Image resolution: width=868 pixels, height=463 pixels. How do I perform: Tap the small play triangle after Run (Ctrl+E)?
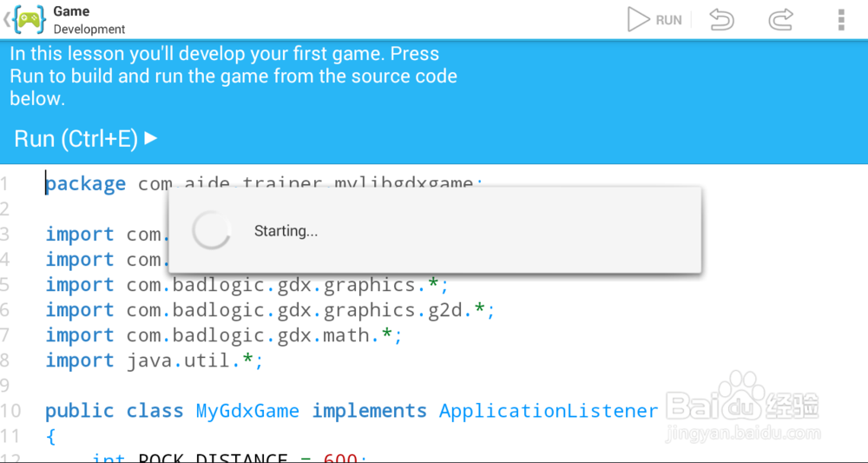(151, 137)
